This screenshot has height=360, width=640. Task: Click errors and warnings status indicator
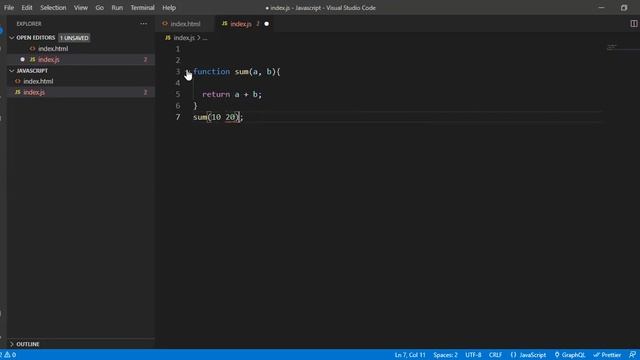pos(8,355)
